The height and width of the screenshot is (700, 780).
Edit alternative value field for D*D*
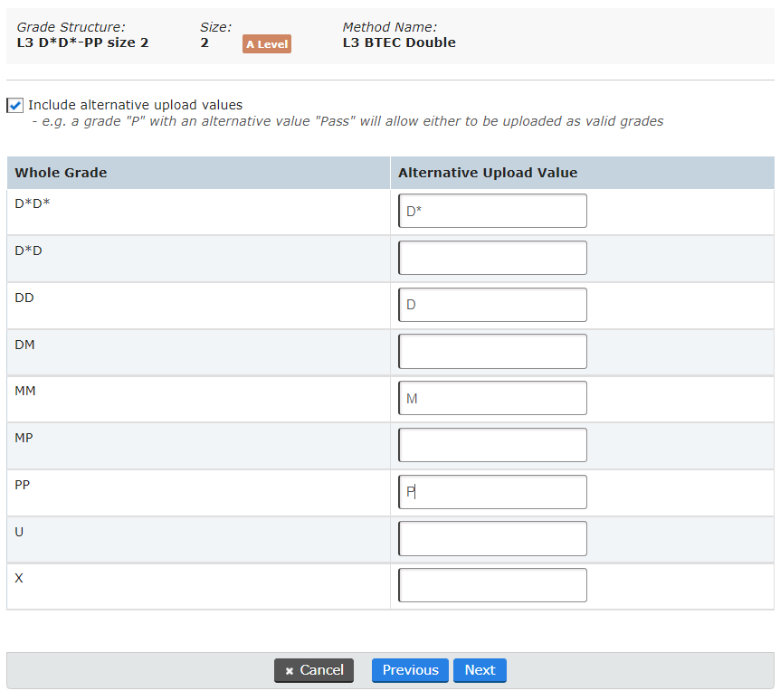(492, 211)
